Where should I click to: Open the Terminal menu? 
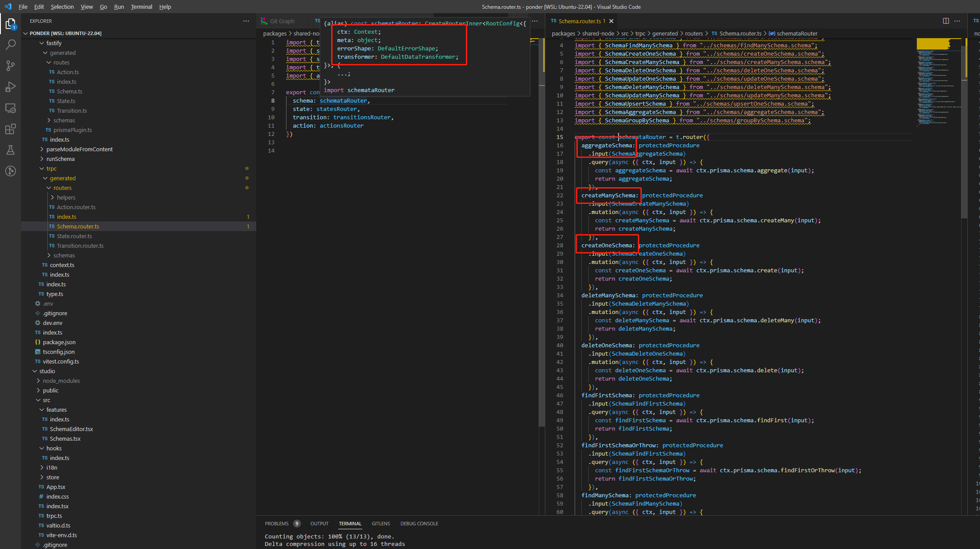point(141,7)
